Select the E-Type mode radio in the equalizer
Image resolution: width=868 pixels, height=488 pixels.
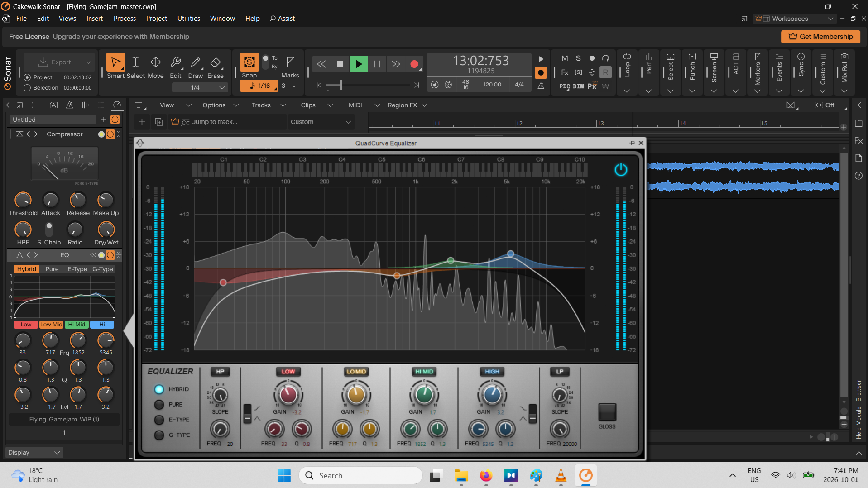point(159,420)
